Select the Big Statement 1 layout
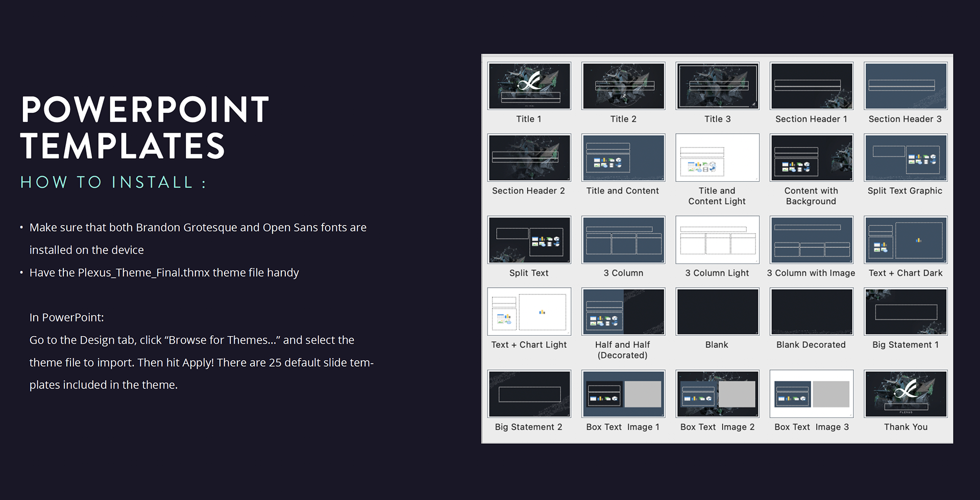This screenshot has width=980, height=500. point(905,312)
